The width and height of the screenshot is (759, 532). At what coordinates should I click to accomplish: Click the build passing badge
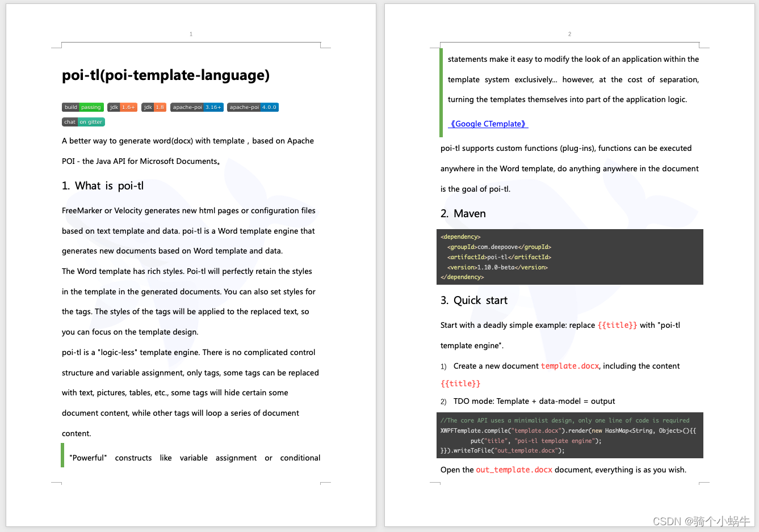(83, 107)
